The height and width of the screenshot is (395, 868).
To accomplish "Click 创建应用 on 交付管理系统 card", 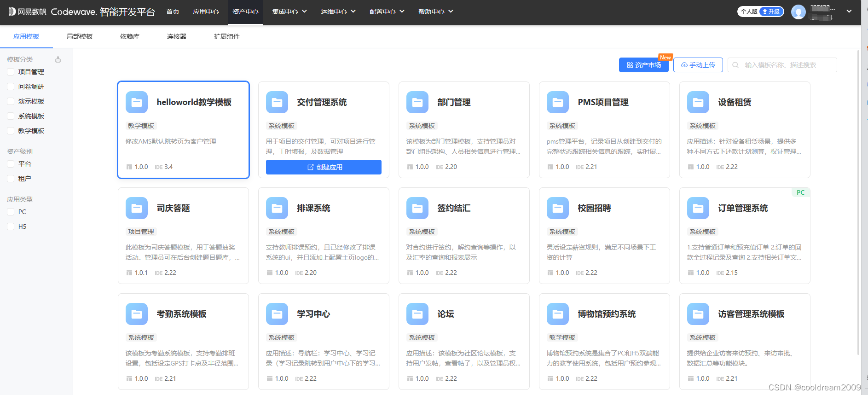I will coord(324,167).
